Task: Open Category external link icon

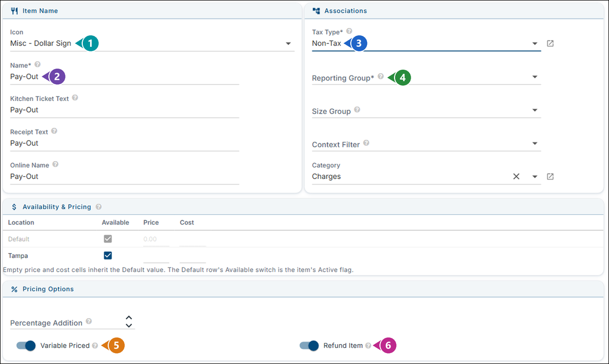Action: click(x=550, y=177)
